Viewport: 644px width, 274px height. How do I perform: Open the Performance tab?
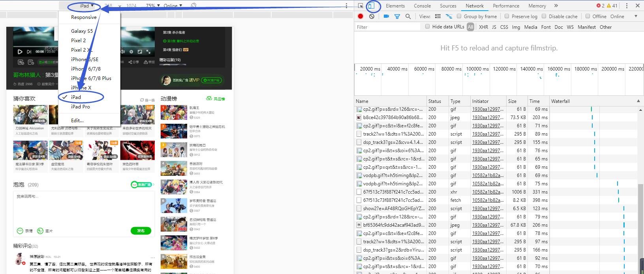point(506,6)
